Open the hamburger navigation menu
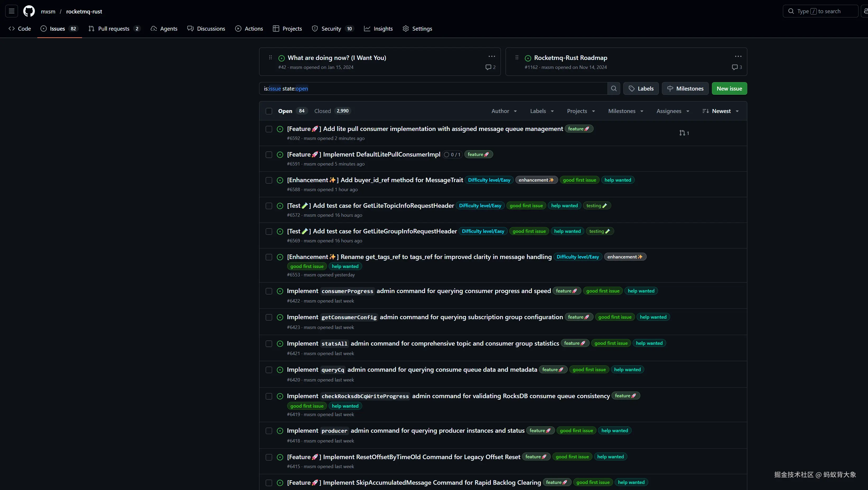868x490 pixels. pos(11,11)
